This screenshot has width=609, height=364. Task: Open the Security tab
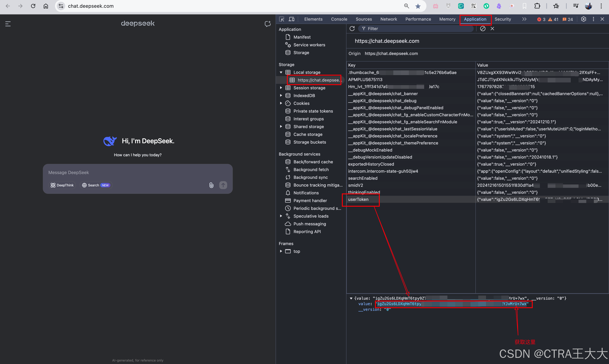click(x=503, y=19)
